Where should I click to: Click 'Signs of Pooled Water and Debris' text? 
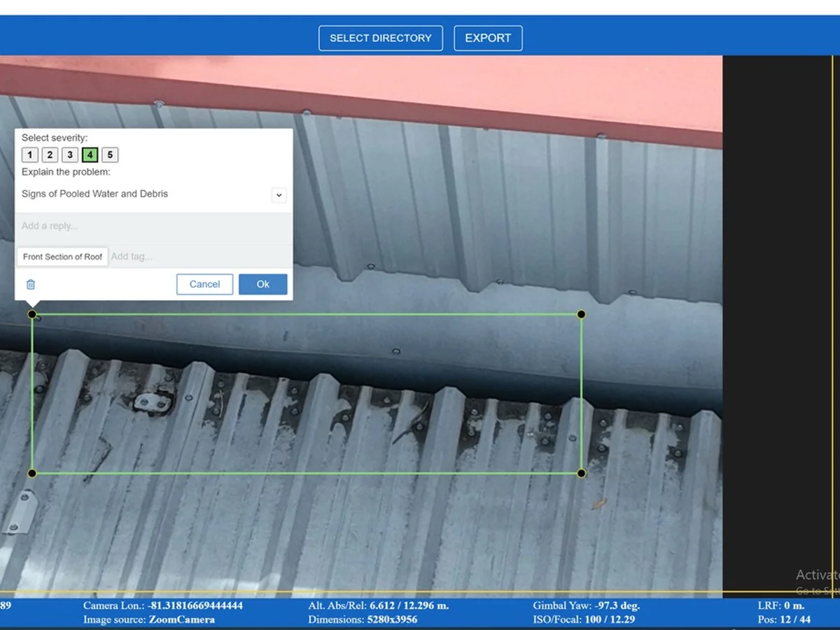94,194
